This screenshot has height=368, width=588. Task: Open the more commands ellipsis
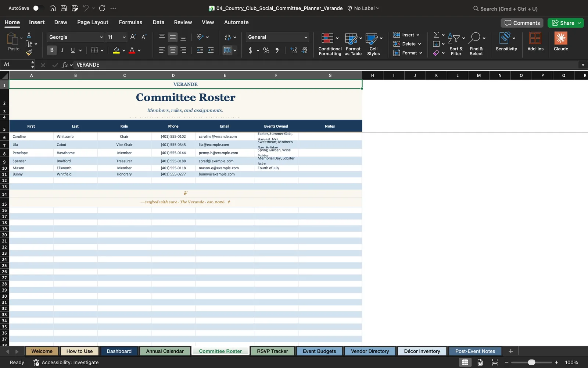coord(113,8)
